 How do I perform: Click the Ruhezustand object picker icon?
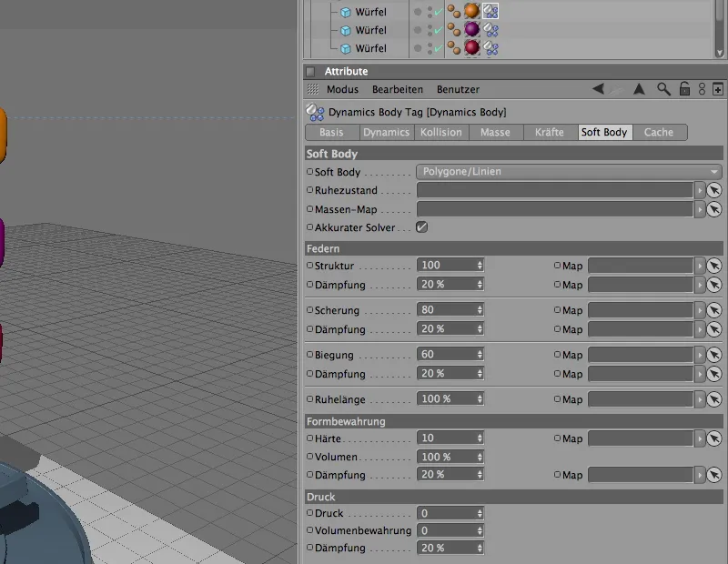714,190
